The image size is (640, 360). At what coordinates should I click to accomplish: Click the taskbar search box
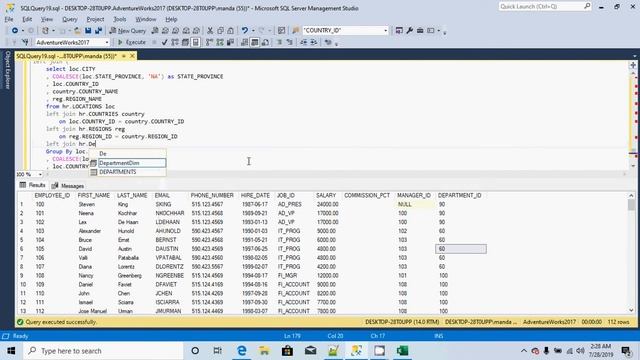point(104,351)
